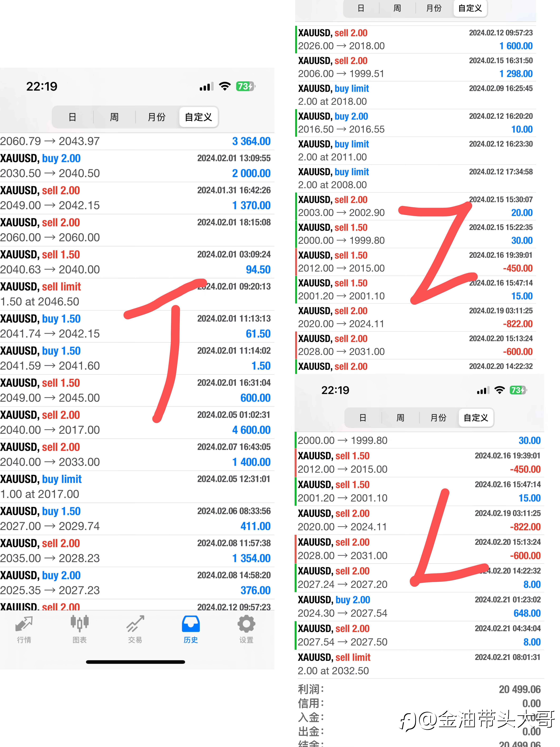560x747 pixels.
Task: Open the sell trade with profit 1 370.00
Action: coord(137,198)
